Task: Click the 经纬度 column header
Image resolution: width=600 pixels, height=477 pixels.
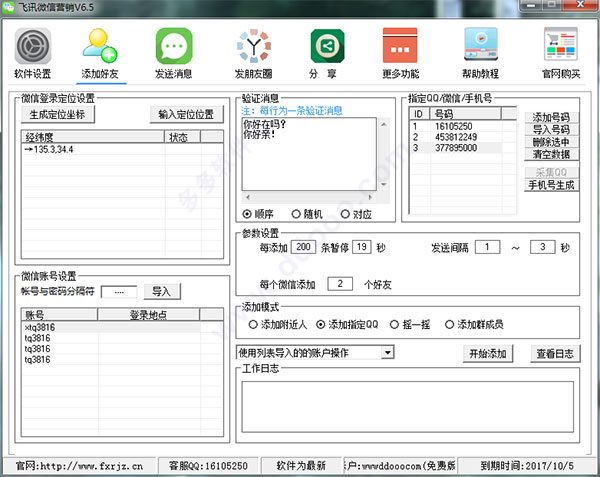Action: click(x=93, y=137)
